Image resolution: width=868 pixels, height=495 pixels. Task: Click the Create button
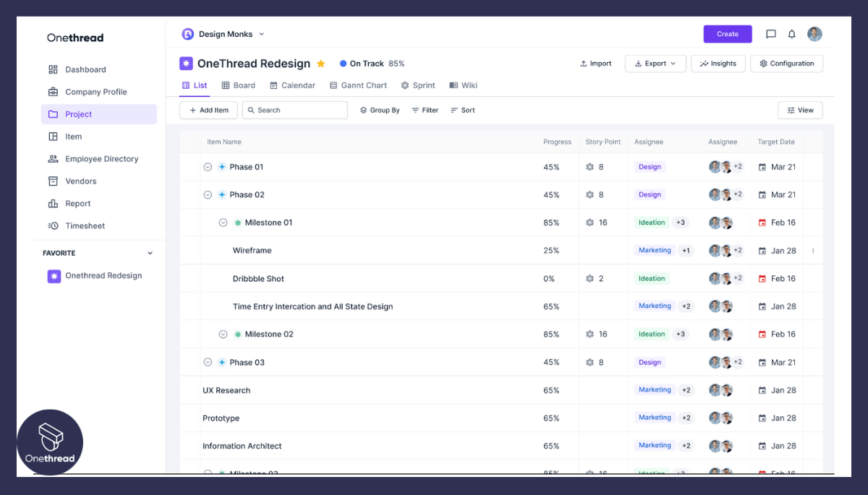(x=727, y=34)
